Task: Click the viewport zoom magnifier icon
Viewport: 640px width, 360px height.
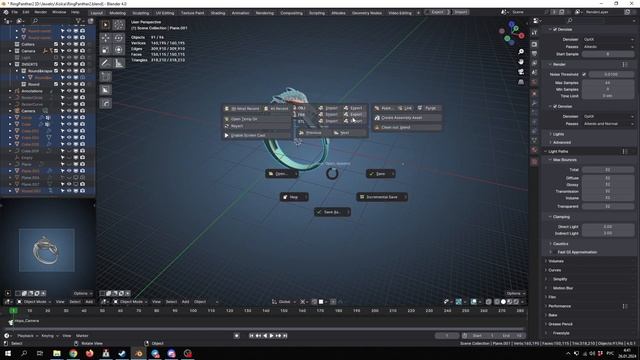Action: click(x=521, y=51)
